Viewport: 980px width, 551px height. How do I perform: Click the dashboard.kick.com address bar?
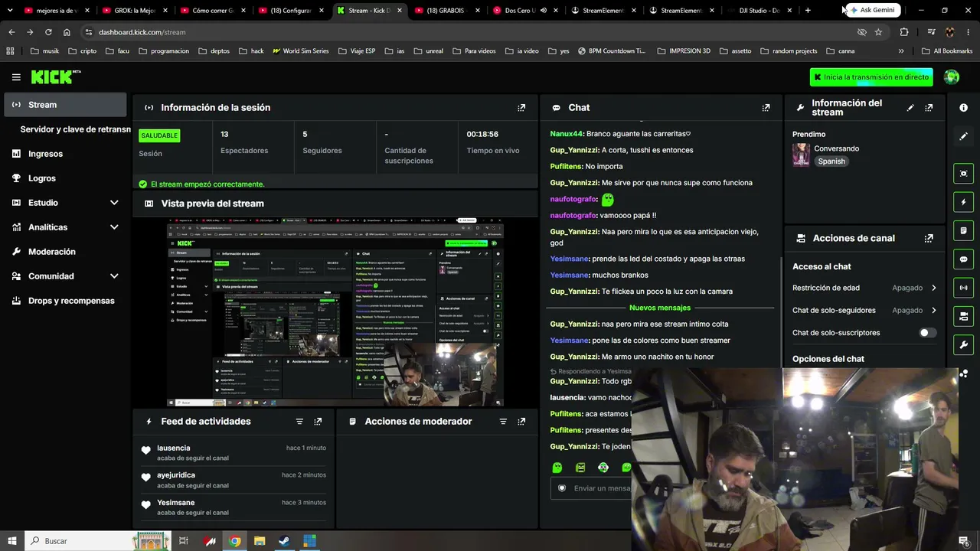click(x=467, y=32)
